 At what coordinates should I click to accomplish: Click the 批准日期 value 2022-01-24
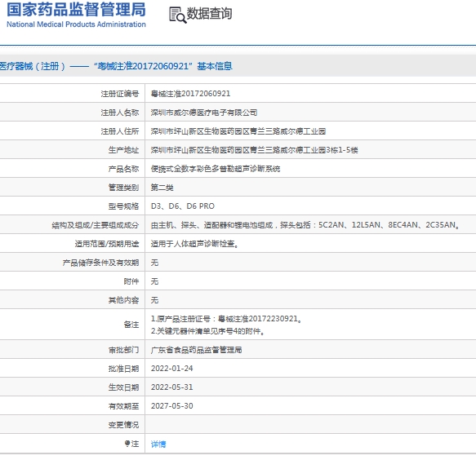(x=171, y=369)
